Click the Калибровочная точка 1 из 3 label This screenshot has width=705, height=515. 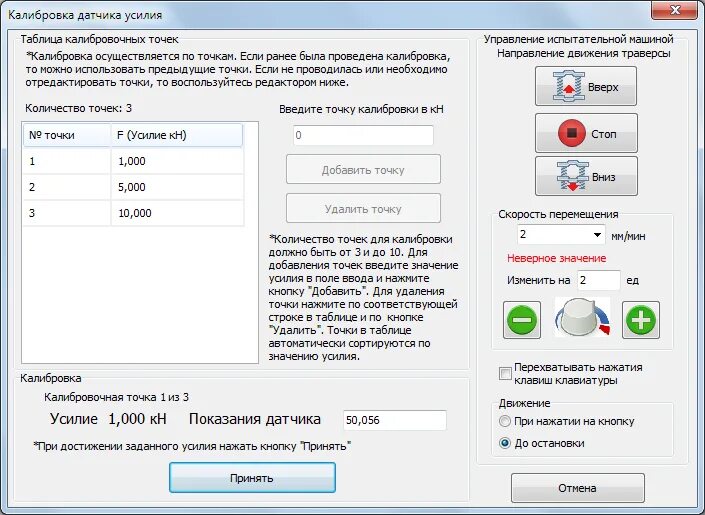(x=116, y=397)
